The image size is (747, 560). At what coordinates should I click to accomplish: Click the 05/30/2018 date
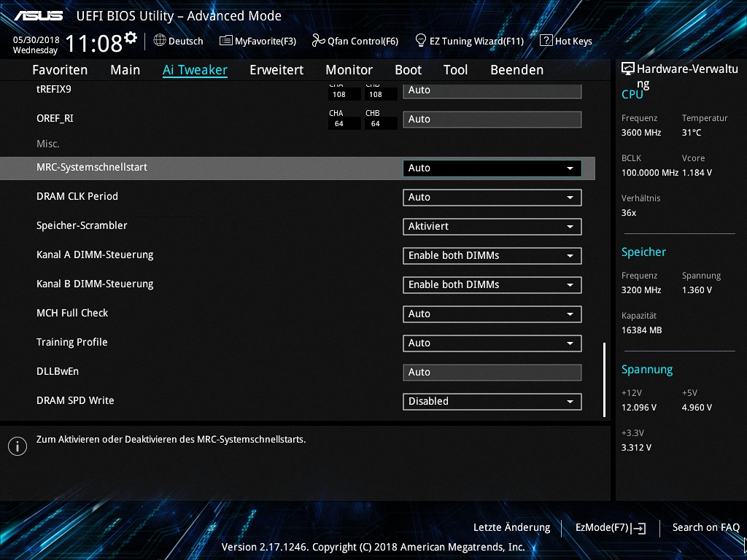[x=36, y=40]
